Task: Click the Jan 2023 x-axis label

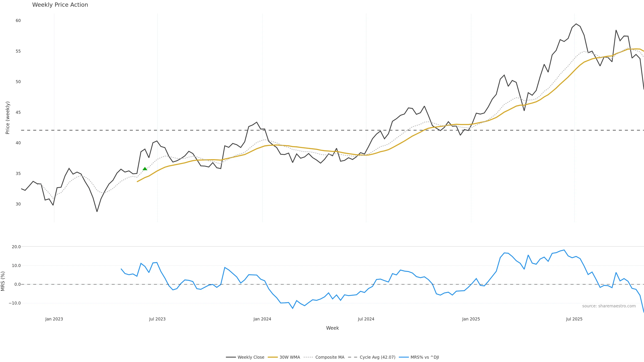Action: pyautogui.click(x=54, y=319)
